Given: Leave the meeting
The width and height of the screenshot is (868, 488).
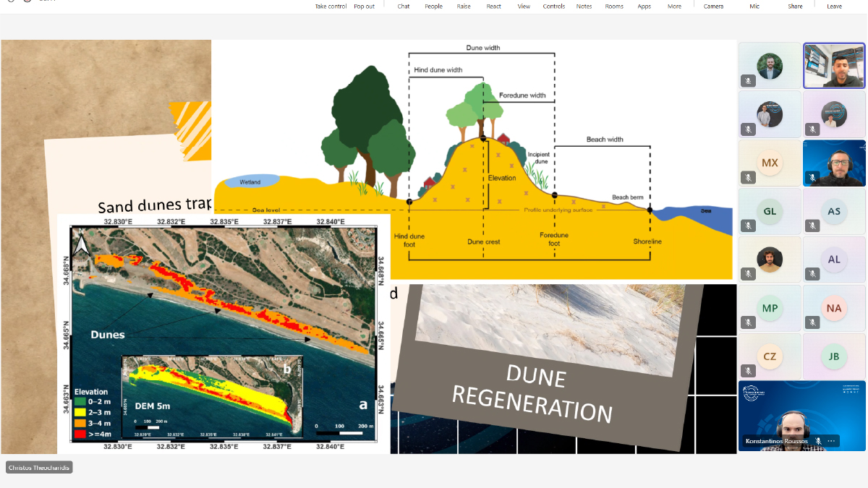Looking at the screenshot, I should coord(834,6).
